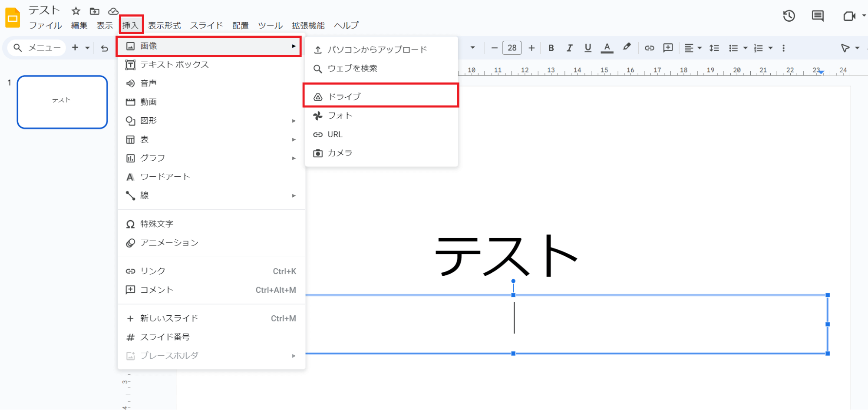Click the version history clock icon
Image resolution: width=868 pixels, height=410 pixels.
[789, 16]
